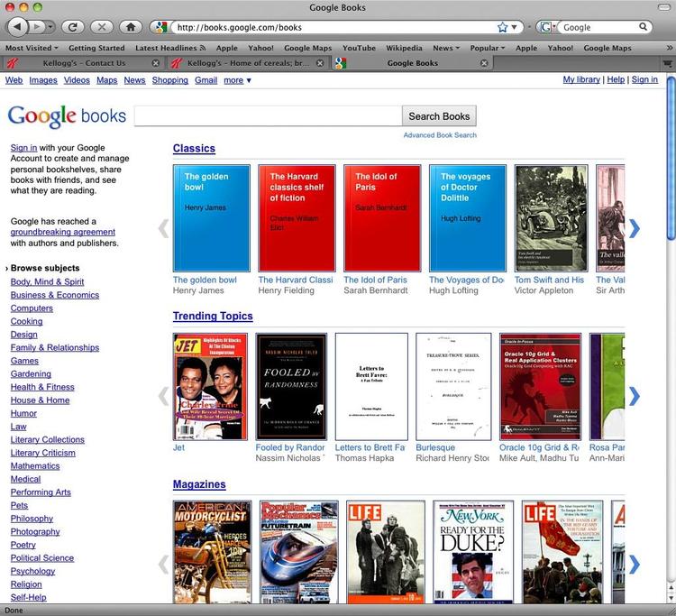Viewport: 676px width, 616px height.
Task: Show previous Classics with left arrow
Action: tap(164, 228)
